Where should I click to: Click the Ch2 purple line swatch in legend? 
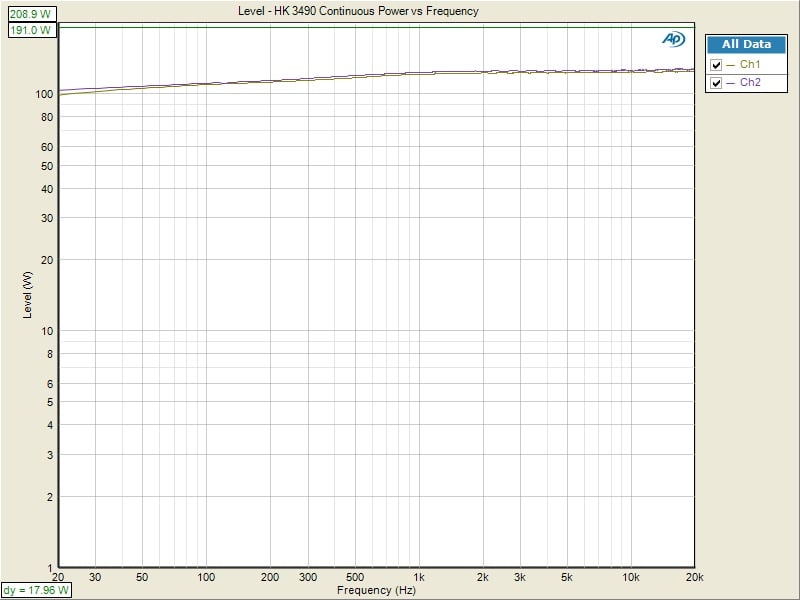730,83
